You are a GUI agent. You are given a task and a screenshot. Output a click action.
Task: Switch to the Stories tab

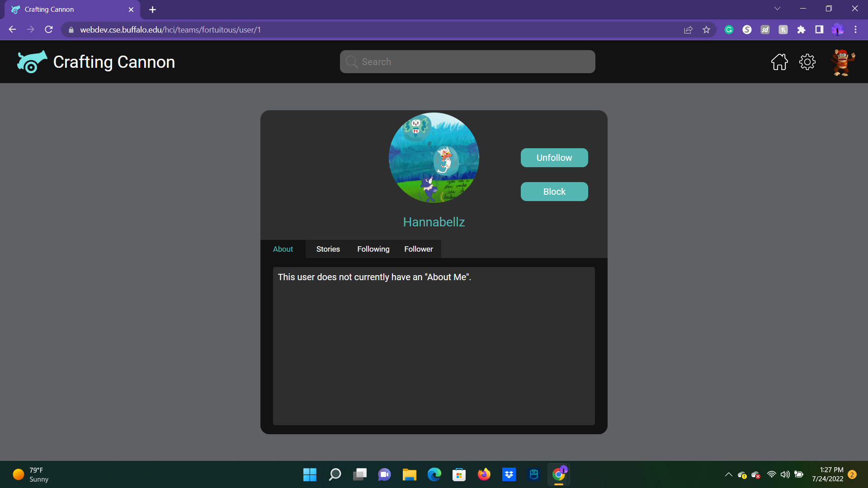pyautogui.click(x=328, y=249)
